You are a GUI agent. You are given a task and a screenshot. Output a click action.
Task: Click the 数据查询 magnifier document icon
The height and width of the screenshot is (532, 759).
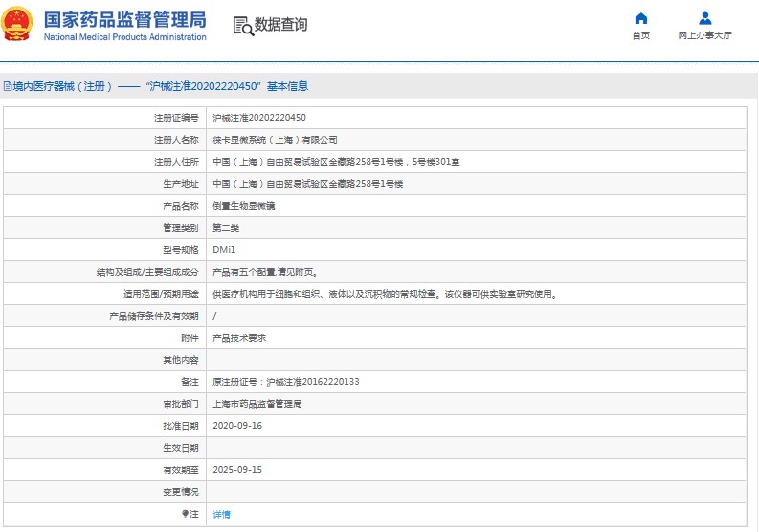(x=243, y=26)
